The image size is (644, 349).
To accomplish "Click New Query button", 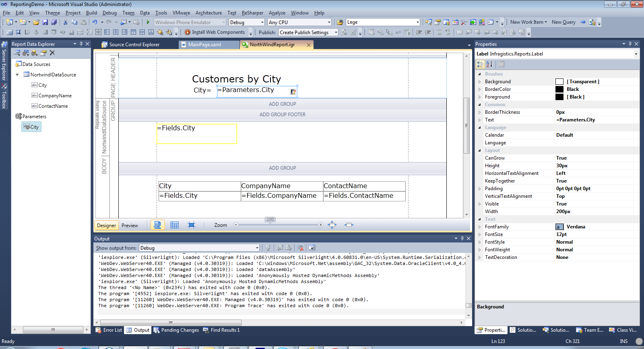I will point(563,22).
